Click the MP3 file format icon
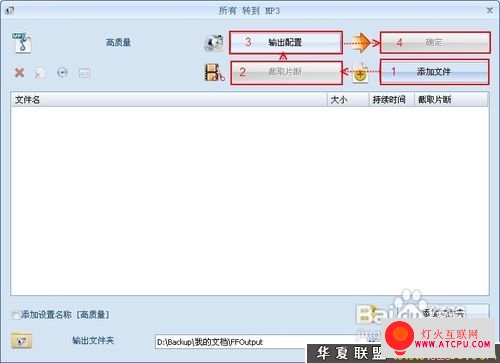 [22, 43]
